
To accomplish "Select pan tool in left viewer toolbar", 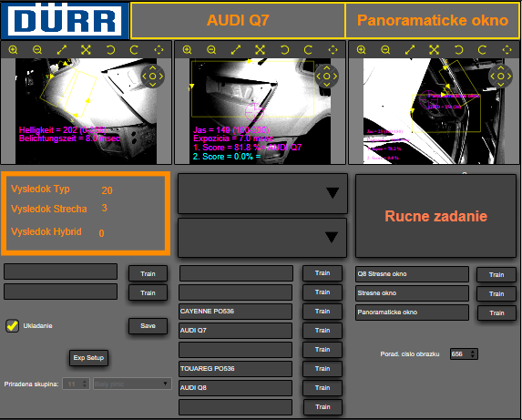I will coord(159,50).
